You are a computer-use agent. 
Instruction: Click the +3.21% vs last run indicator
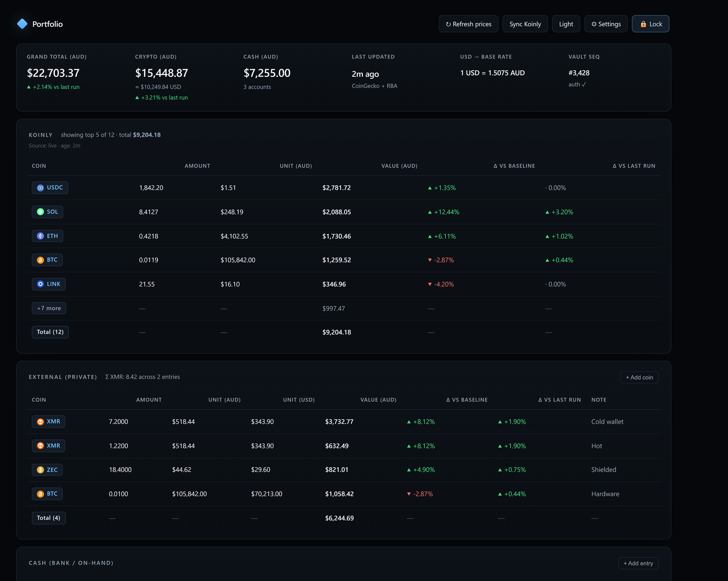162,98
